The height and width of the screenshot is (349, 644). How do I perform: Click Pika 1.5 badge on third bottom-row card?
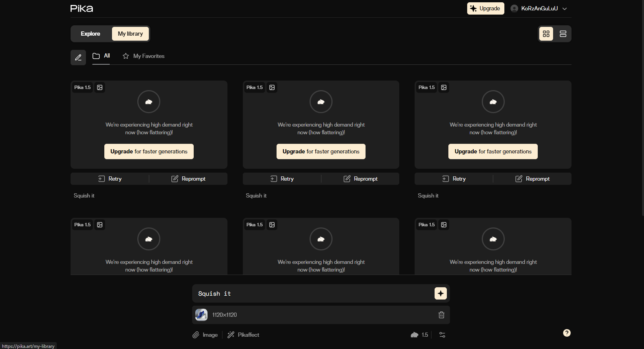[427, 225]
